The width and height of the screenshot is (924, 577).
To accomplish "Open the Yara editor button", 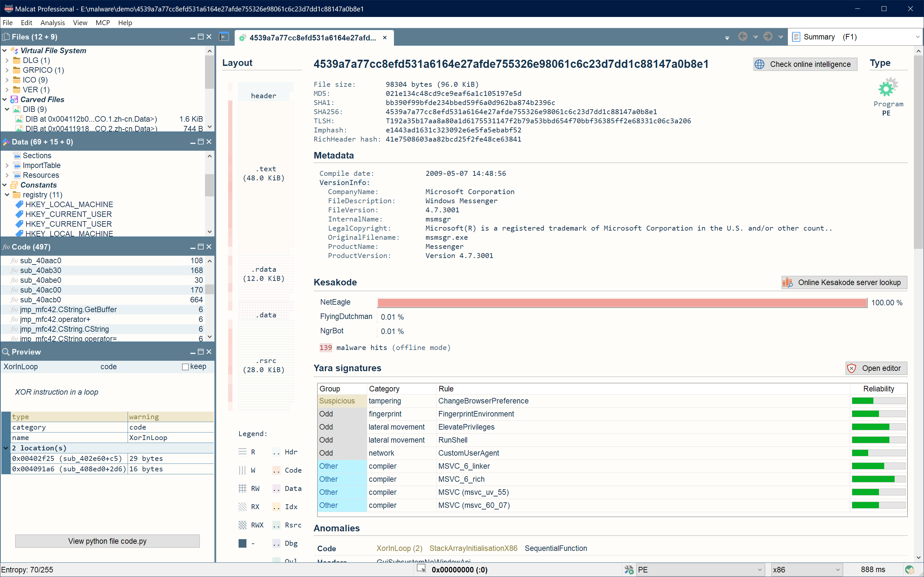I will 876,368.
